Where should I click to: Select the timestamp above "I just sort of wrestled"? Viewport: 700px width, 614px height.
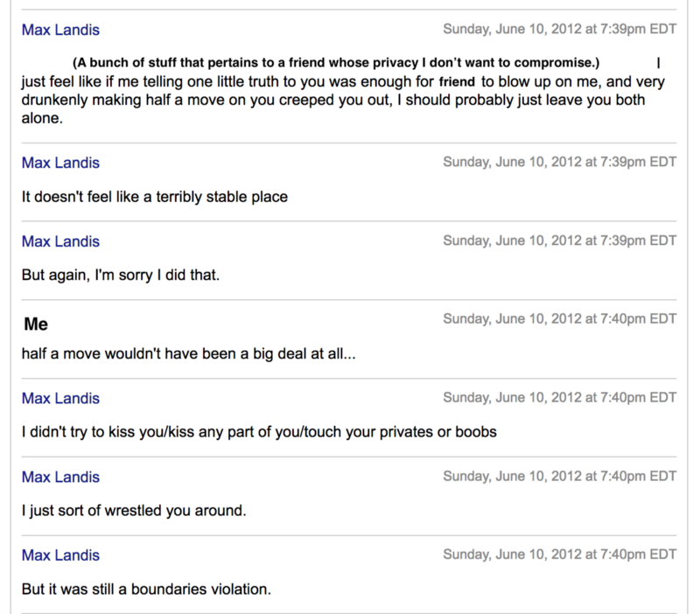[559, 478]
